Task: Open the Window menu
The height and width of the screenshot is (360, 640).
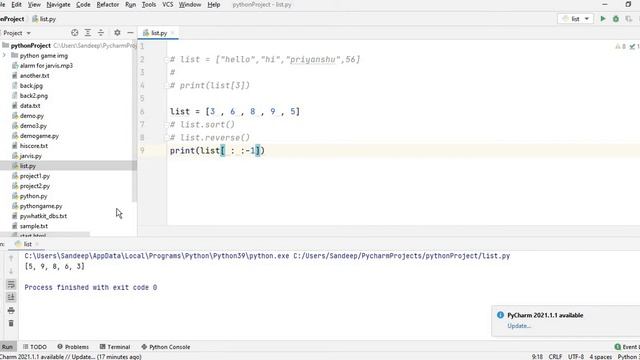Action: tap(190, 4)
